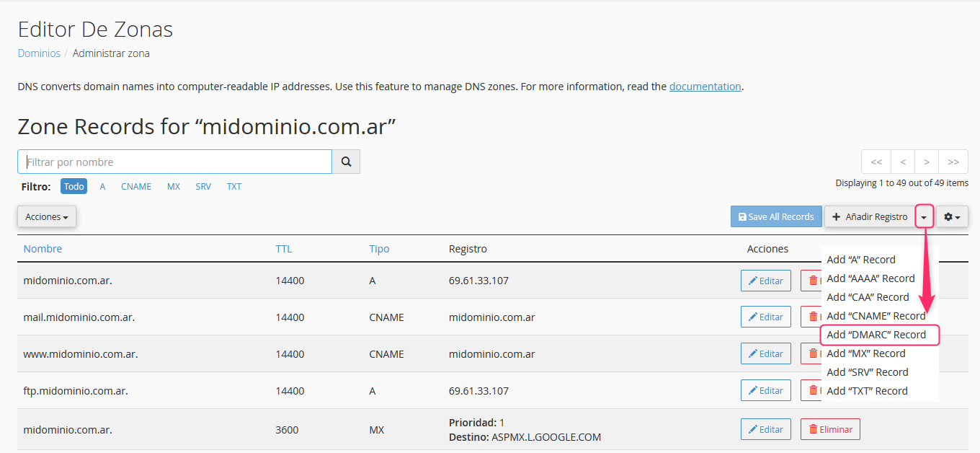980x453 pixels.
Task: Choose Add "TXT" Record option
Action: click(x=867, y=391)
